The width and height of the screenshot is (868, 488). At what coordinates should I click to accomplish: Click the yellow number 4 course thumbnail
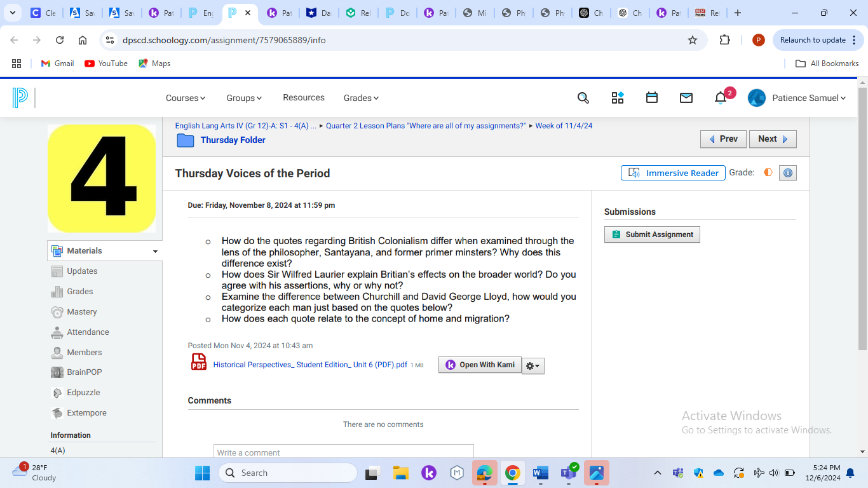102,179
